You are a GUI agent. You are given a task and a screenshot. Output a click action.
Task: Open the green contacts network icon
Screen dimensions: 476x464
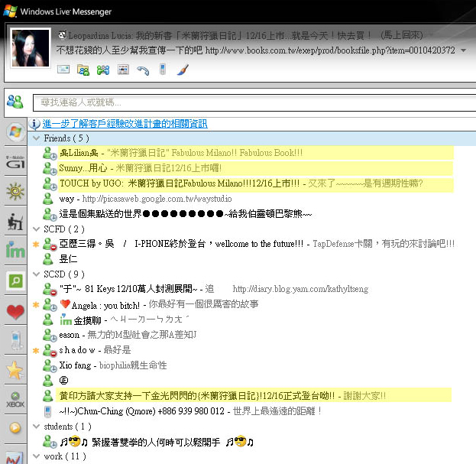103,70
